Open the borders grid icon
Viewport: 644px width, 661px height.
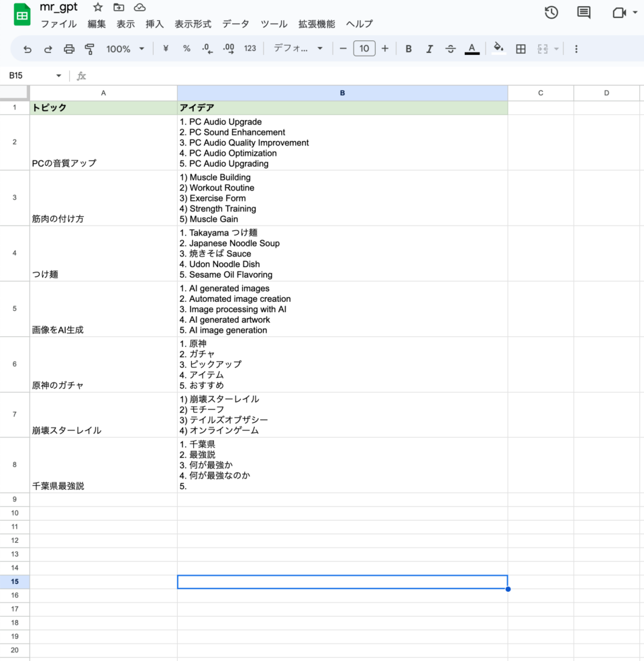521,49
